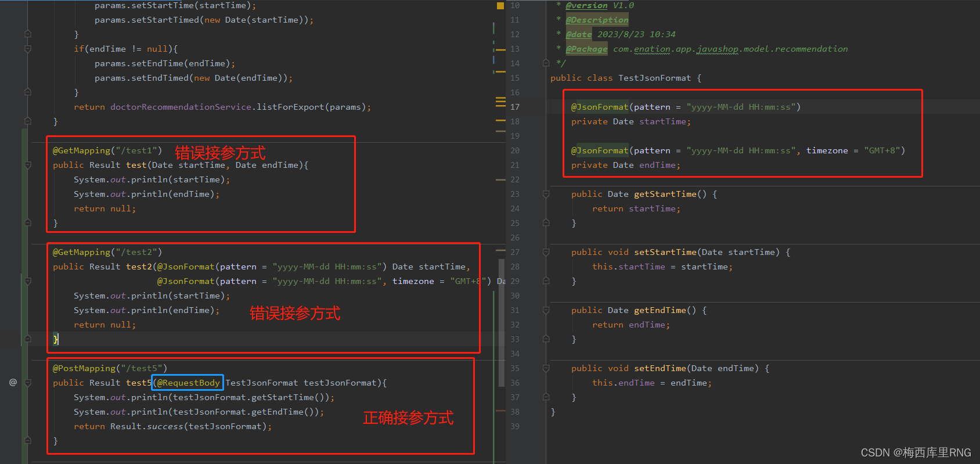Collapse getStartTime() via fold marker at line 23
Image resolution: width=980 pixels, height=464 pixels.
[x=546, y=194]
